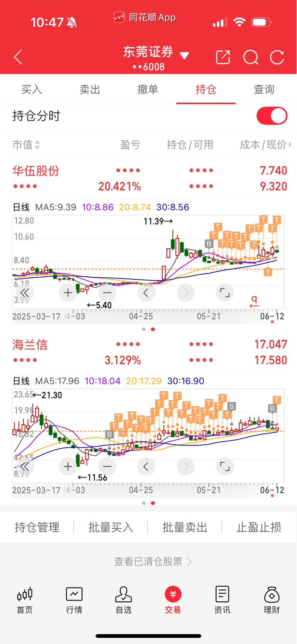Jump to earliest data on 海兰信 chart
The image size is (297, 644).
(25, 466)
